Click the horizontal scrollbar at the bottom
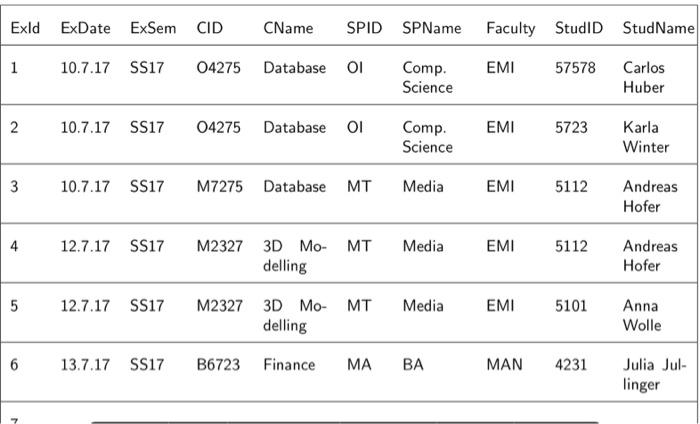The width and height of the screenshot is (700, 424). click(x=345, y=422)
